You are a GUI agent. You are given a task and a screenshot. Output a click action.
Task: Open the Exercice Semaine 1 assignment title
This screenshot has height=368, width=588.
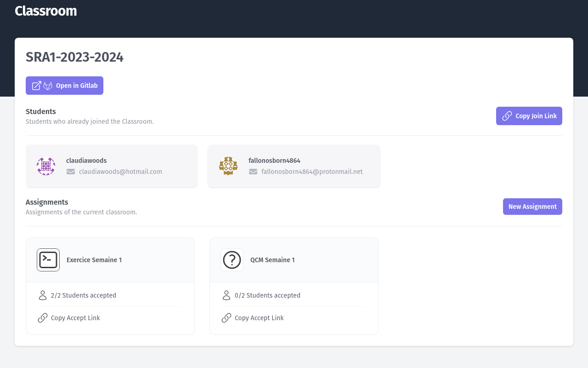pyautogui.click(x=94, y=260)
